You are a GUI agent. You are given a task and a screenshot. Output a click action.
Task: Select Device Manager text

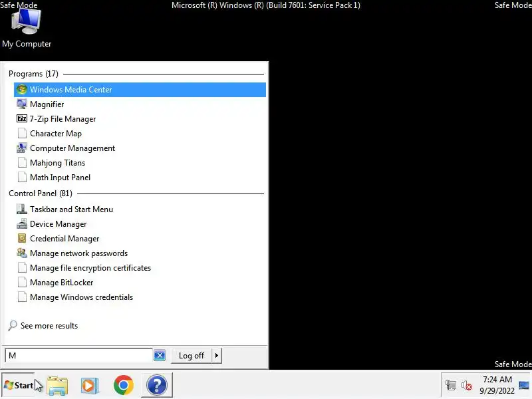point(58,224)
